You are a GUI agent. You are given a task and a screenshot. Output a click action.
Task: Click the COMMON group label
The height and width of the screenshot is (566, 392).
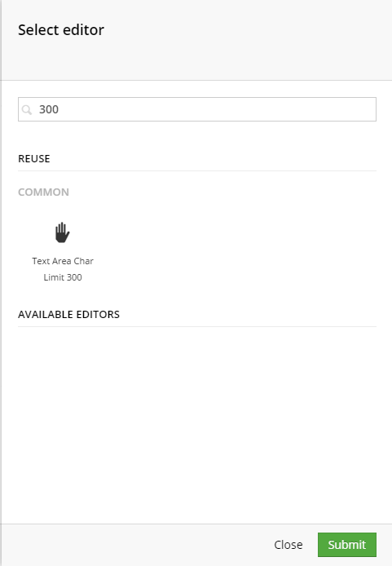pyautogui.click(x=43, y=192)
